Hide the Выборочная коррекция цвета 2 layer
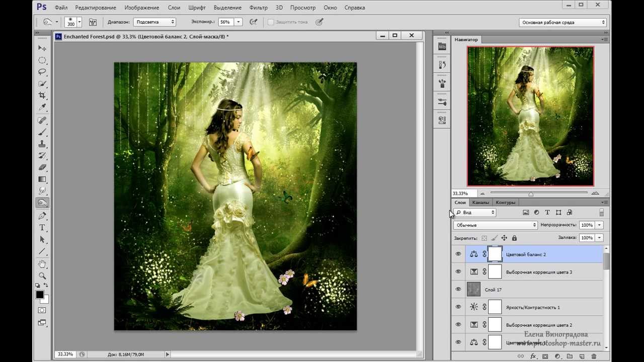Screen dimensions: 644x362 [x=458, y=325]
